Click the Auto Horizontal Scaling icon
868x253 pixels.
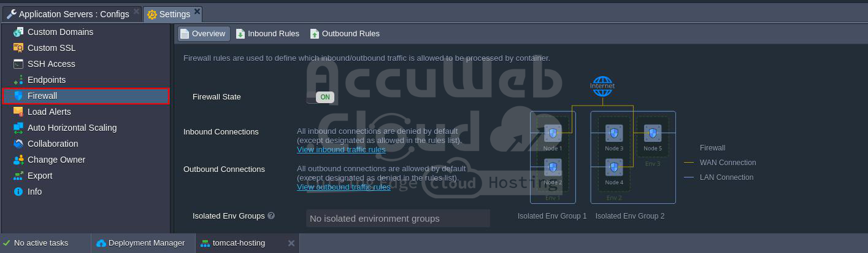click(18, 128)
